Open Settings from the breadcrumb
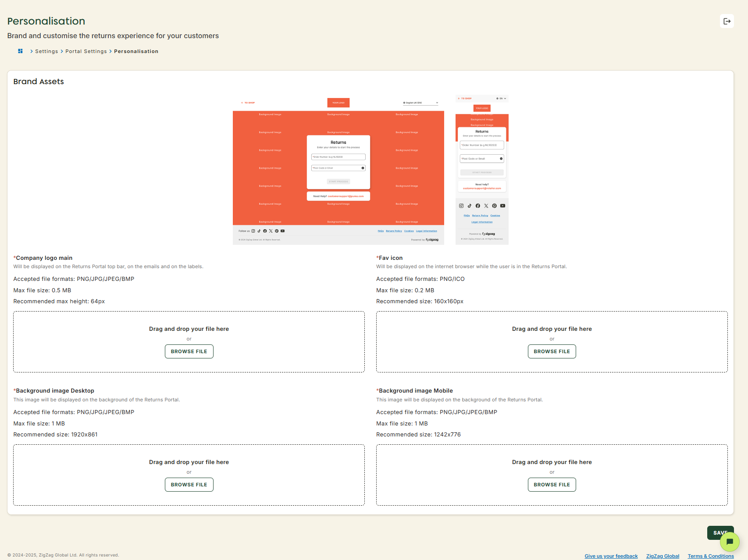Screen dimensions: 748x560 (x=46, y=51)
